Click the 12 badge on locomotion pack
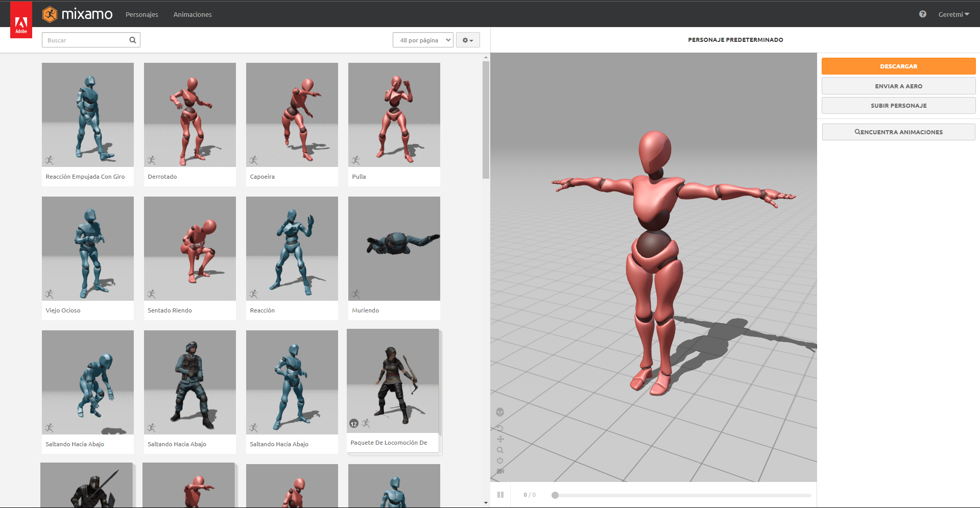The width and height of the screenshot is (980, 508). click(x=354, y=424)
